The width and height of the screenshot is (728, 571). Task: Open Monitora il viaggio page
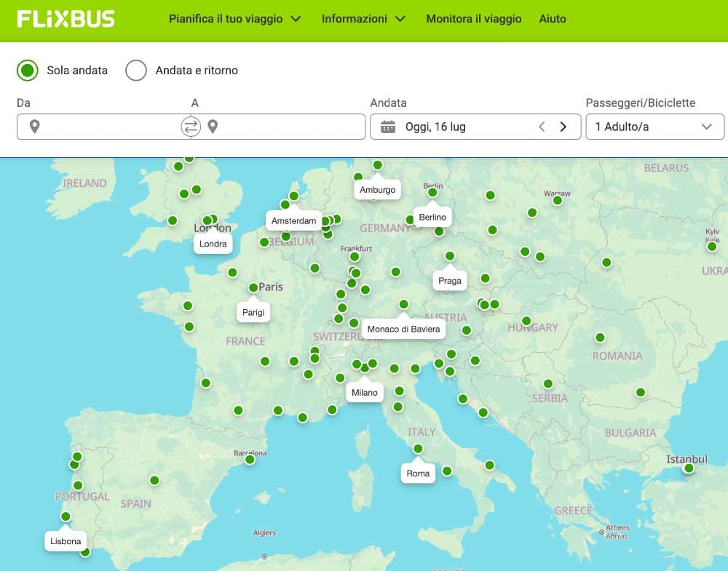pyautogui.click(x=474, y=19)
